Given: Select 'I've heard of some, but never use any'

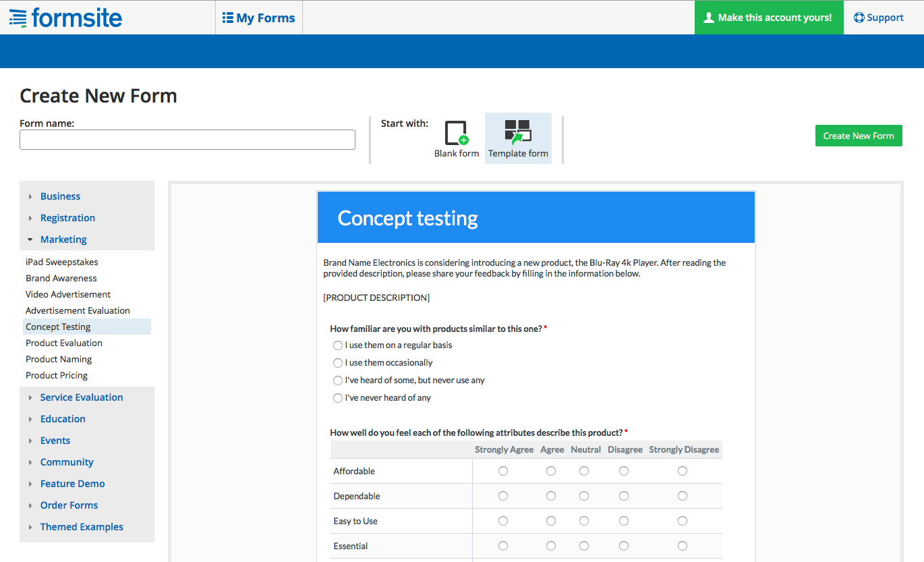Looking at the screenshot, I should tap(338, 381).
